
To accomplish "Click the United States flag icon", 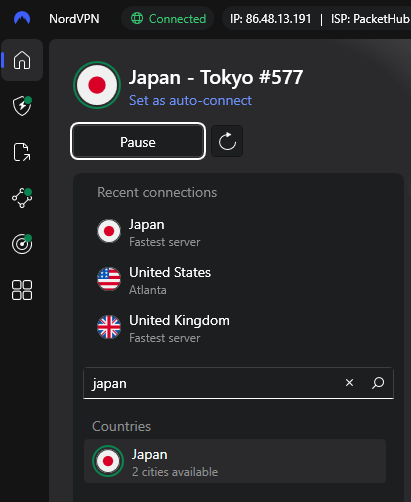I will tap(109, 279).
